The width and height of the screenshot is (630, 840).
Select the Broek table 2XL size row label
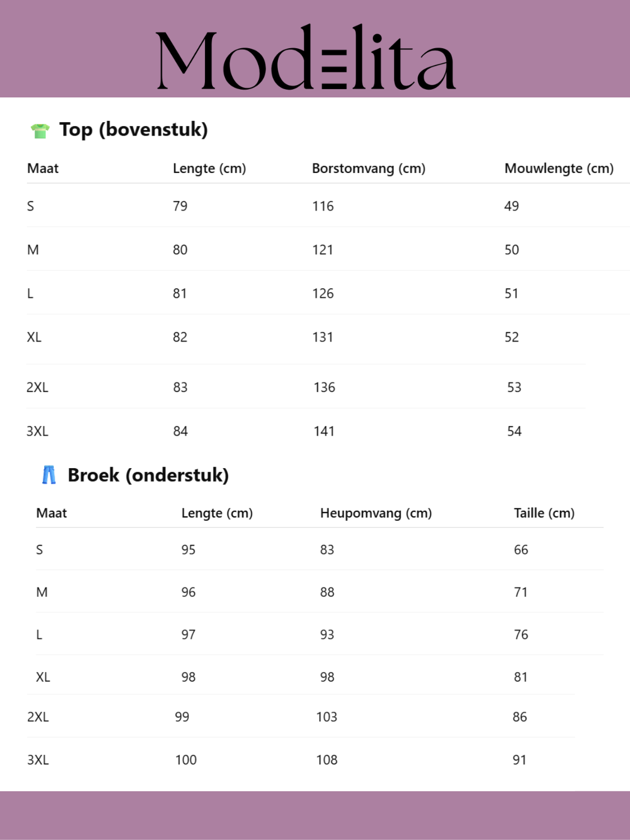tap(38, 717)
